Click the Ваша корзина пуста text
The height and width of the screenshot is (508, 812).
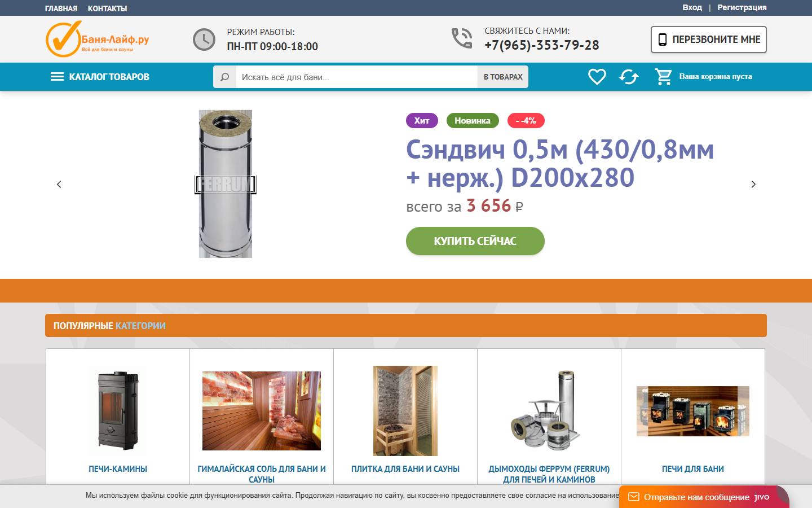tap(716, 76)
